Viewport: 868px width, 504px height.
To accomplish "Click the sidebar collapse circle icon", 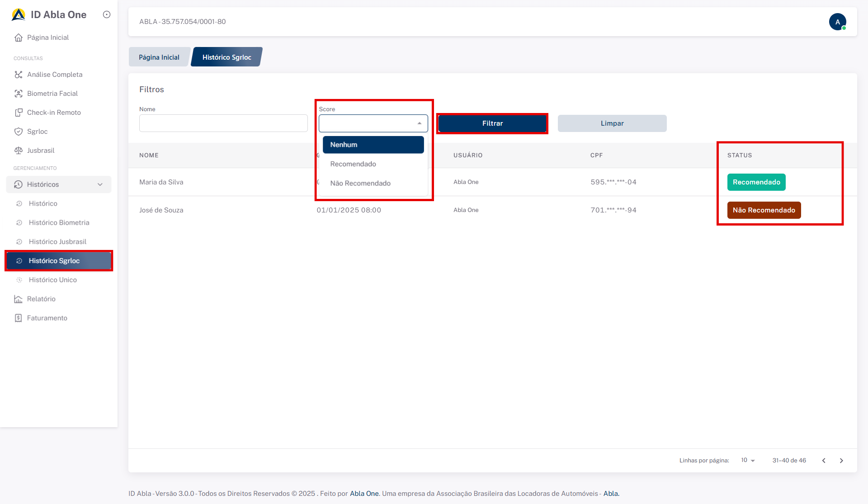I will pyautogui.click(x=107, y=14).
